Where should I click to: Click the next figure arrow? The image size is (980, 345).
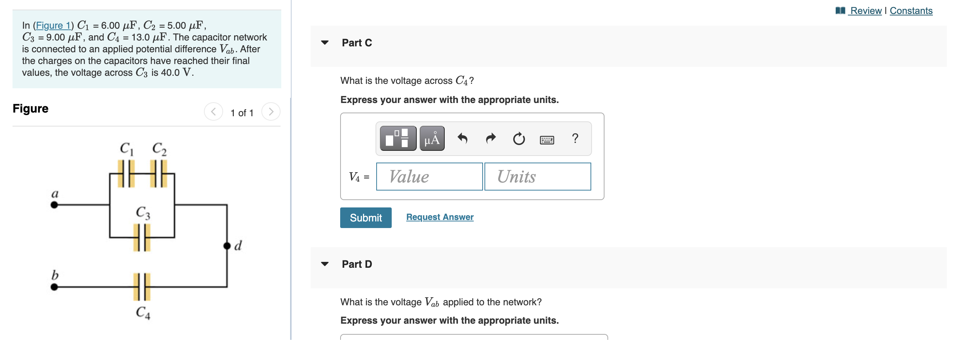coord(271,111)
